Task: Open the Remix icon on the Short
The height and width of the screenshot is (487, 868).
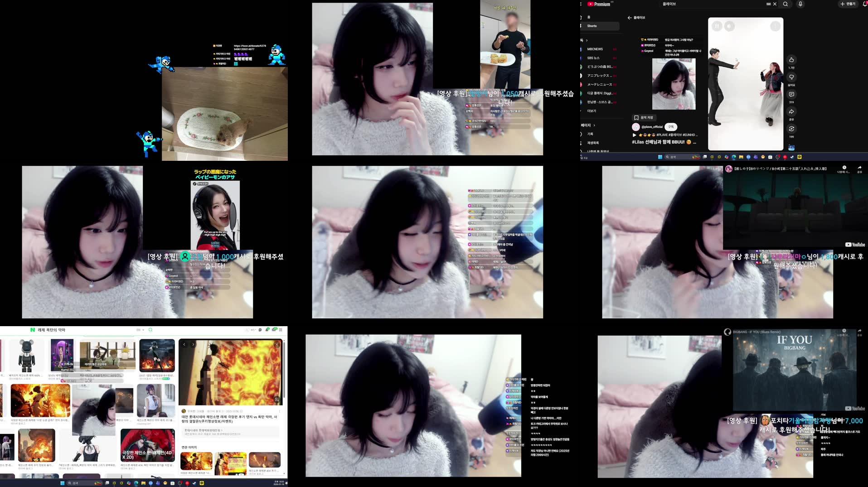Action: click(x=791, y=129)
